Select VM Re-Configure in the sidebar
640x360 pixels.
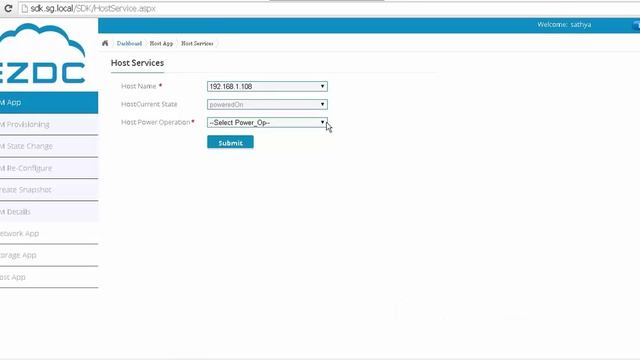pyautogui.click(x=49, y=168)
